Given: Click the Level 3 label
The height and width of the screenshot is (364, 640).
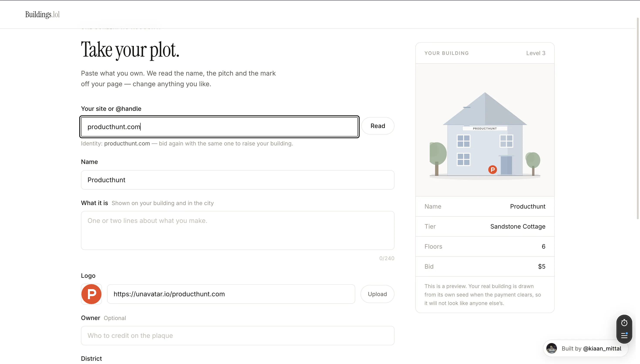Looking at the screenshot, I should point(536,53).
